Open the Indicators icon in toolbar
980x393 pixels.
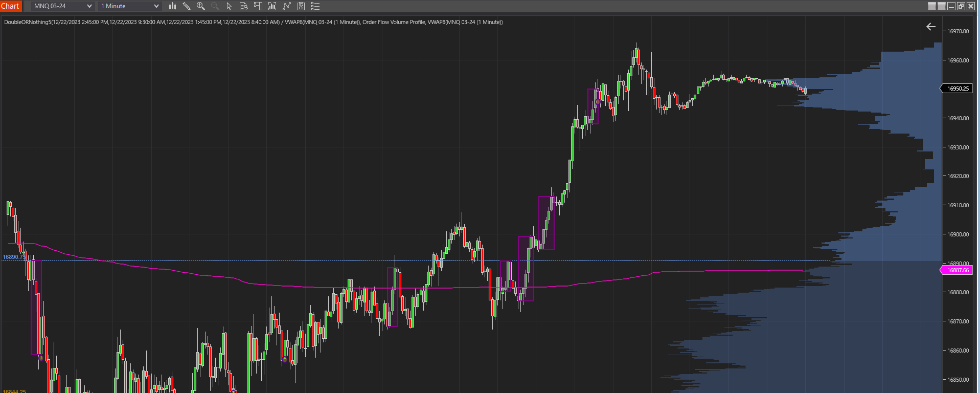pyautogui.click(x=272, y=6)
